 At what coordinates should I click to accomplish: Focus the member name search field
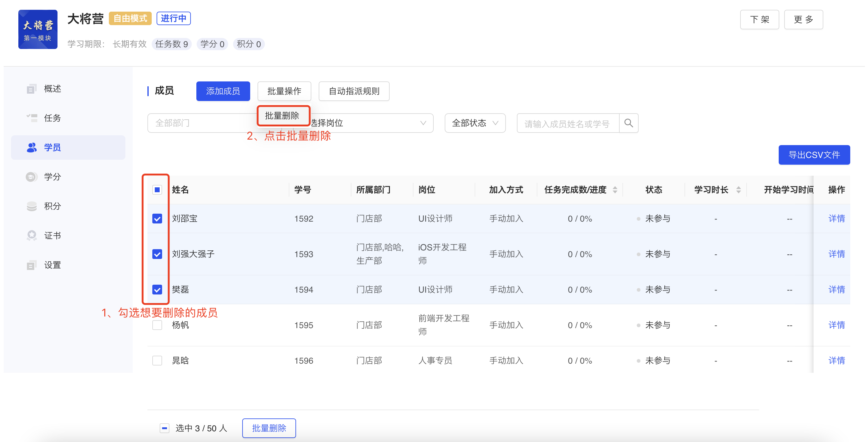[568, 123]
